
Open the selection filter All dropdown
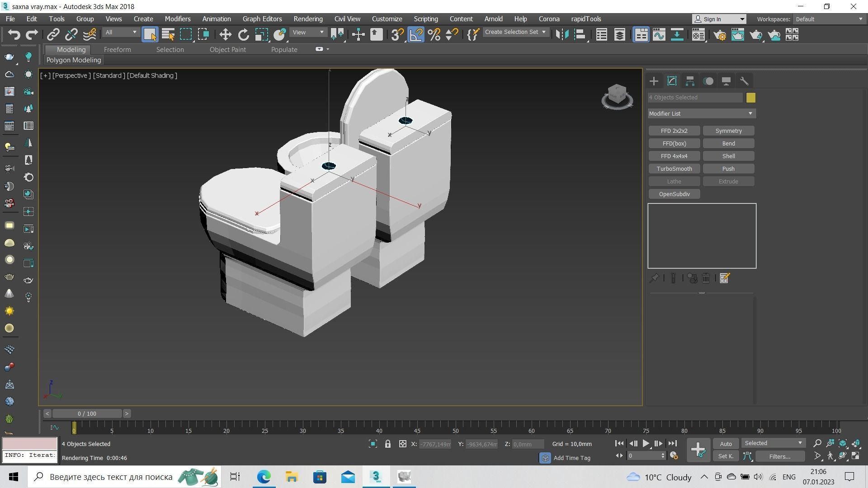(x=120, y=32)
